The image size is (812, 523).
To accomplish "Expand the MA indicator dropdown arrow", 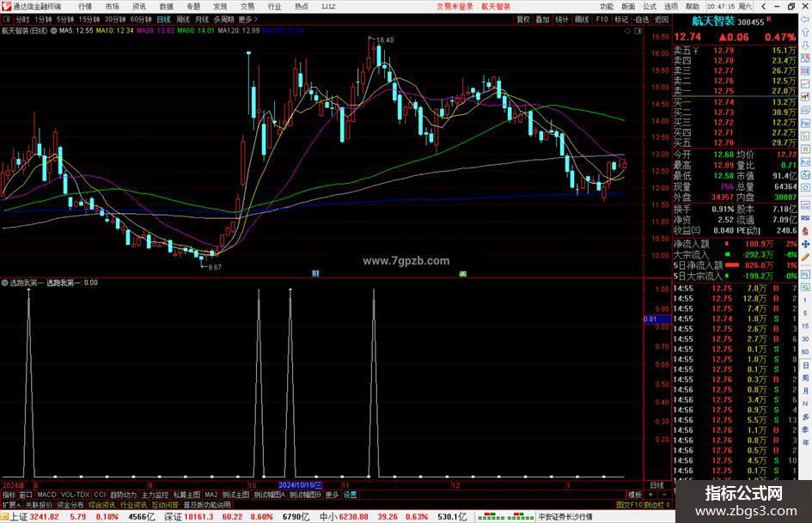I will tap(53, 31).
